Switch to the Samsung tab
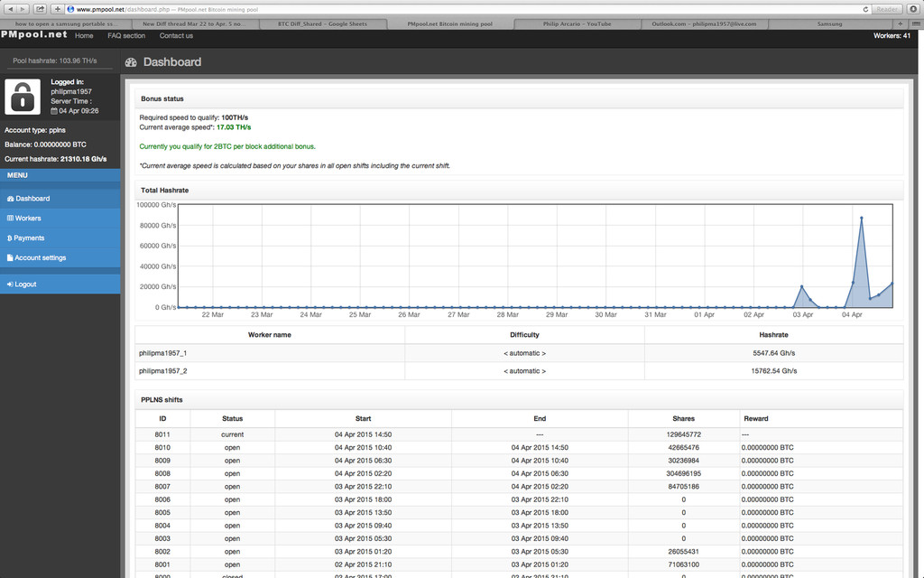The image size is (924, 578). tap(830, 23)
